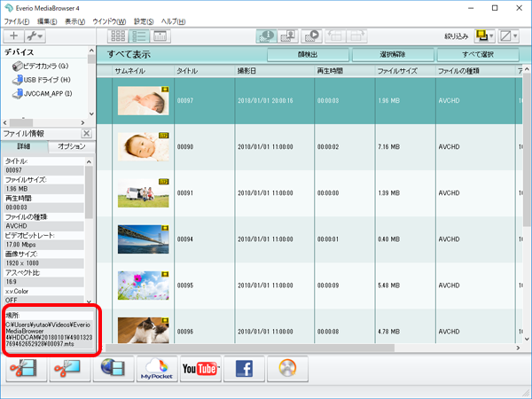Select bridge thumbnail 00094
Image resolution: width=532 pixels, height=399 pixels.
click(x=143, y=239)
